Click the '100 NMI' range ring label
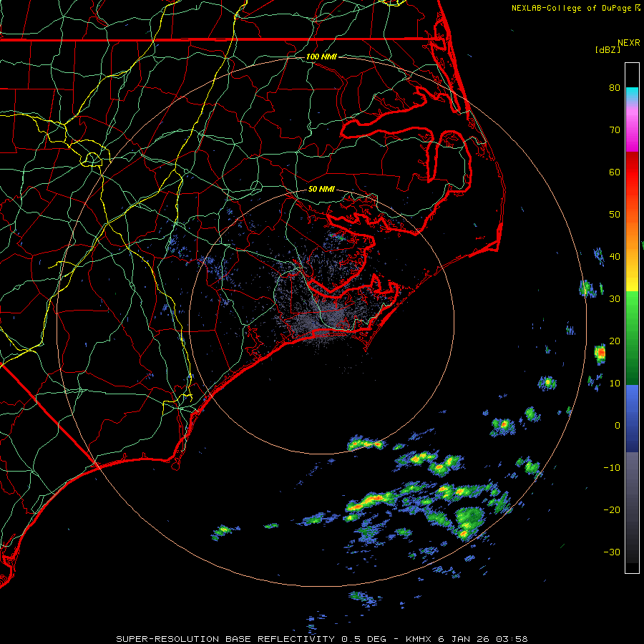The height and width of the screenshot is (644, 644). (321, 57)
